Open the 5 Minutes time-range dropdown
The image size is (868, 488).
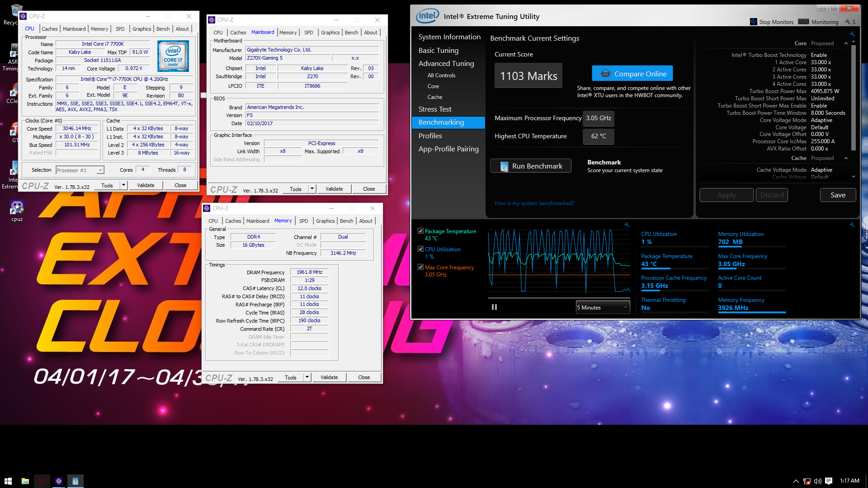(x=603, y=307)
